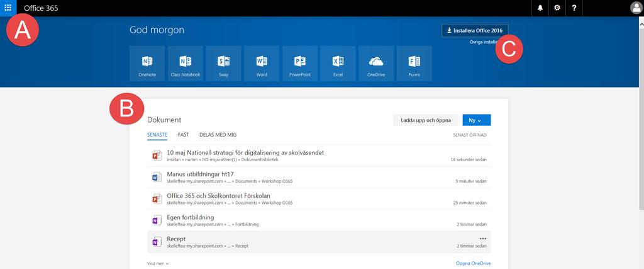The width and height of the screenshot is (644, 269).
Task: Click the SENAST ÖPPNAD column header
Action: click(x=470, y=135)
